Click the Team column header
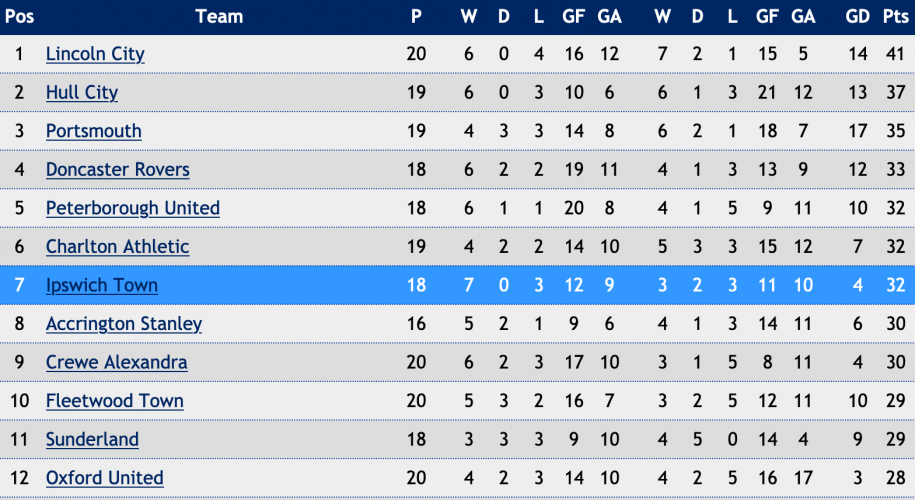The width and height of the screenshot is (915, 500). 219,16
